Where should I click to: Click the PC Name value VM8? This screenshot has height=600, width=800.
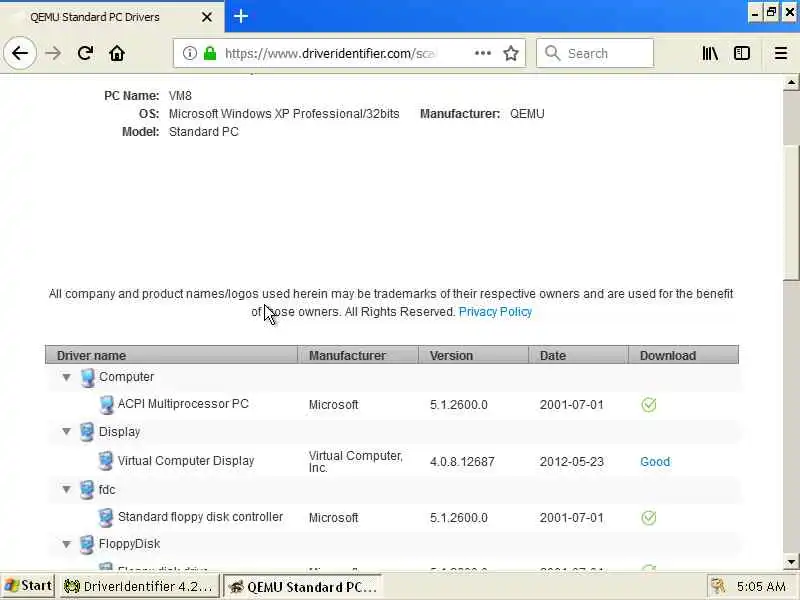click(x=180, y=96)
